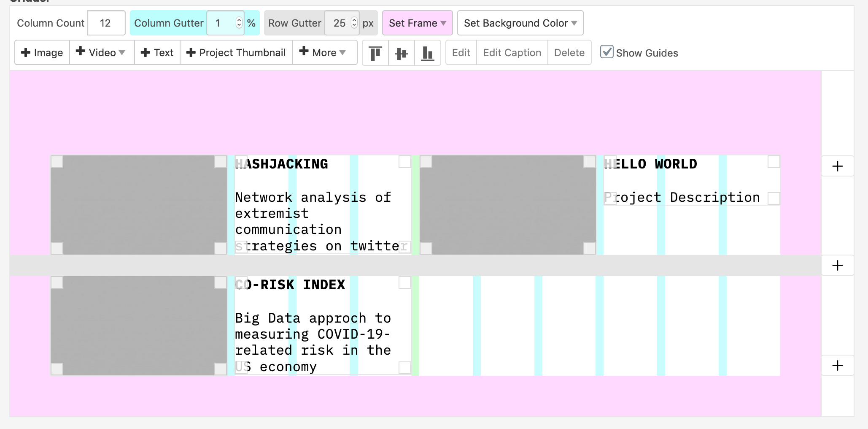Open the Set Frame dropdown

point(417,23)
